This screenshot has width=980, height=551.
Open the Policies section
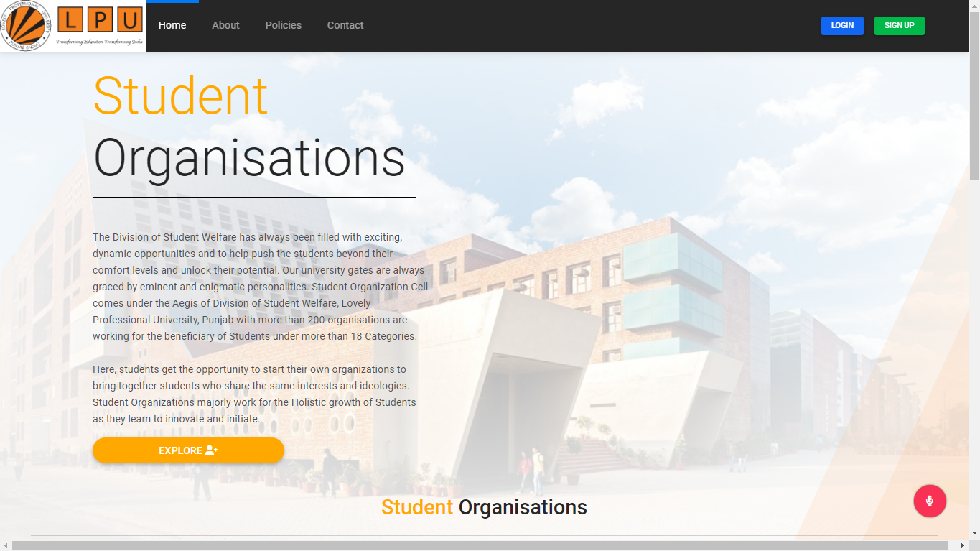(283, 25)
